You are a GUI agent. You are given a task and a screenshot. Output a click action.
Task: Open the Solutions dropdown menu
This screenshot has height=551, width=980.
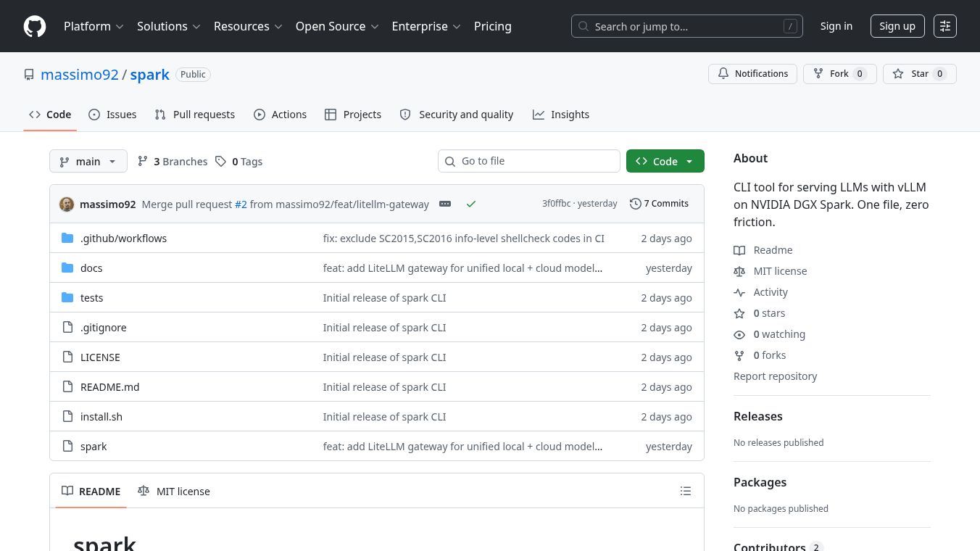169,26
